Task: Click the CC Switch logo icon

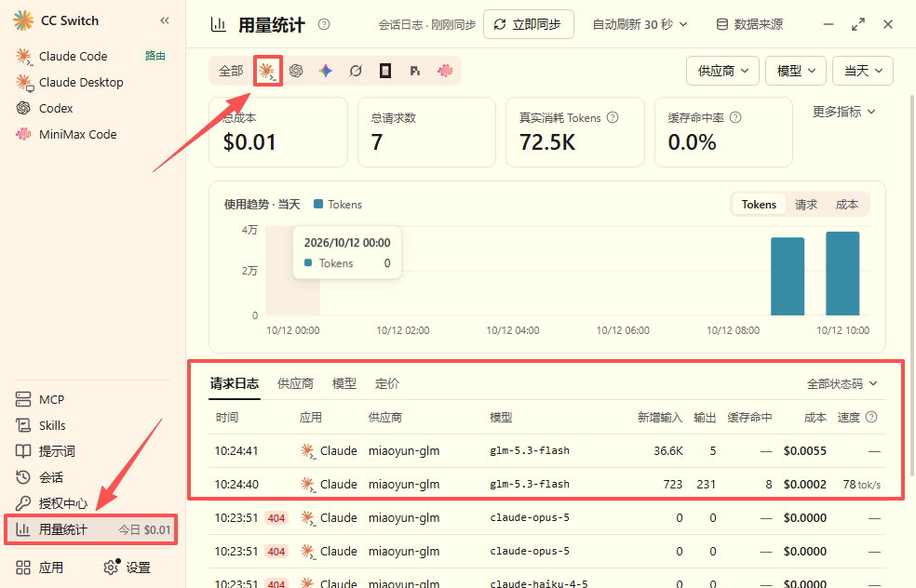Action: coord(23,20)
